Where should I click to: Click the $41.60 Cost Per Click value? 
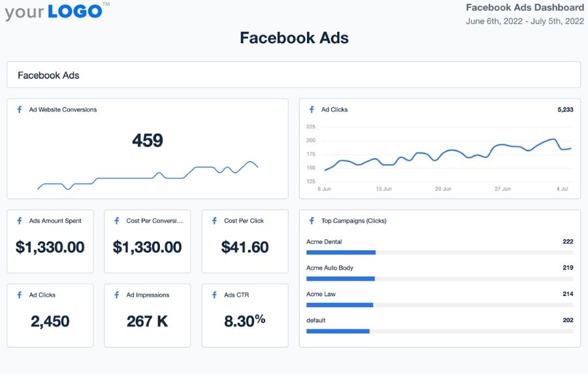tap(245, 247)
